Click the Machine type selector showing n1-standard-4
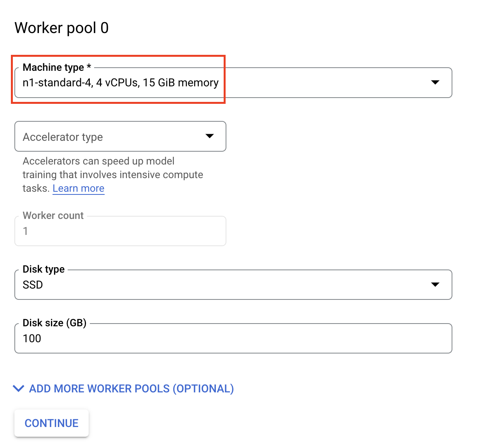Image resolution: width=480 pixels, height=448 pixels. [x=156, y=82]
